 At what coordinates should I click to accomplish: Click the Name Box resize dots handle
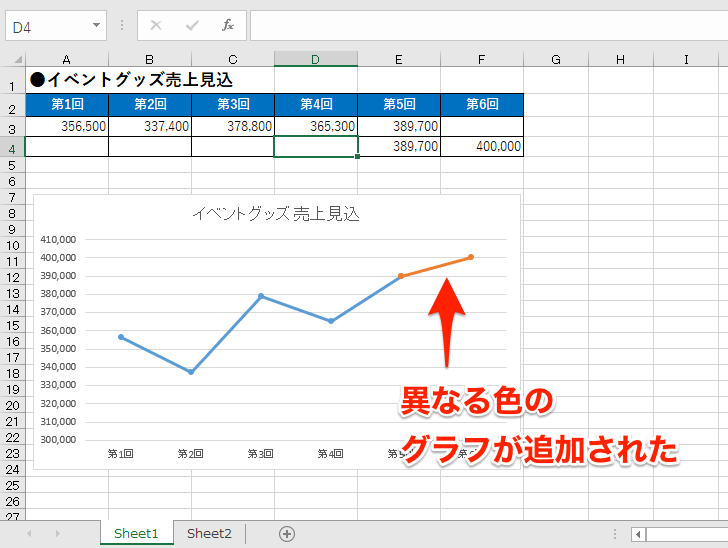tap(122, 25)
